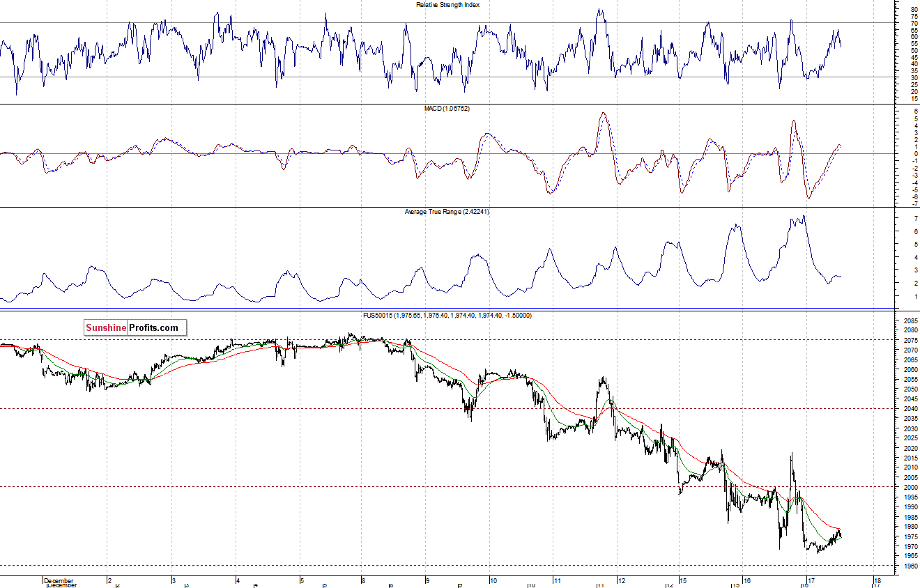Image resolution: width=920 pixels, height=588 pixels.
Task: Click the SunshineProfits.com logo
Action: (x=135, y=327)
